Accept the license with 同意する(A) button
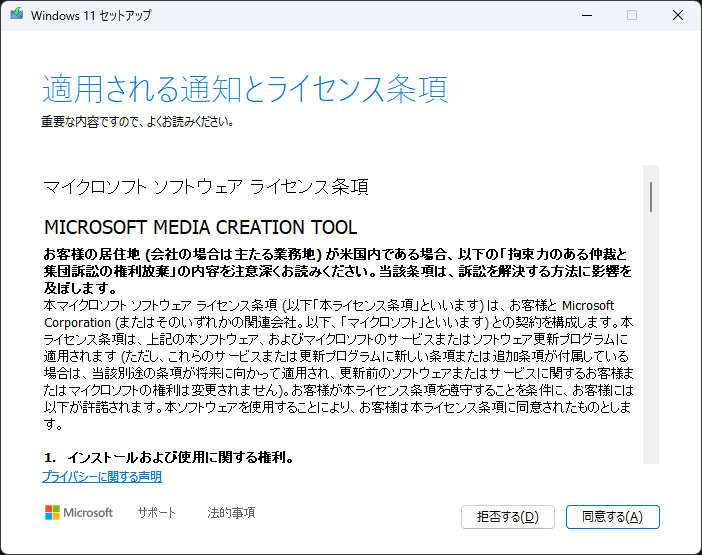This screenshot has height=555, width=702. click(x=612, y=517)
